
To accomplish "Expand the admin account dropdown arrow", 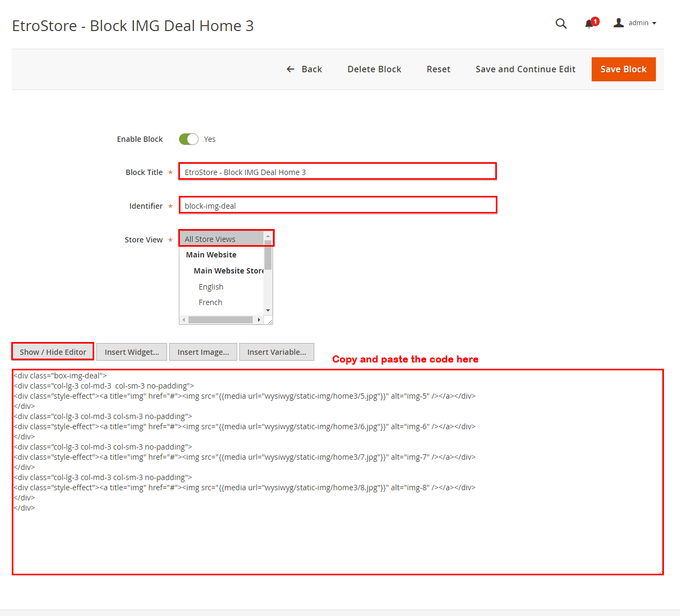I will (654, 24).
